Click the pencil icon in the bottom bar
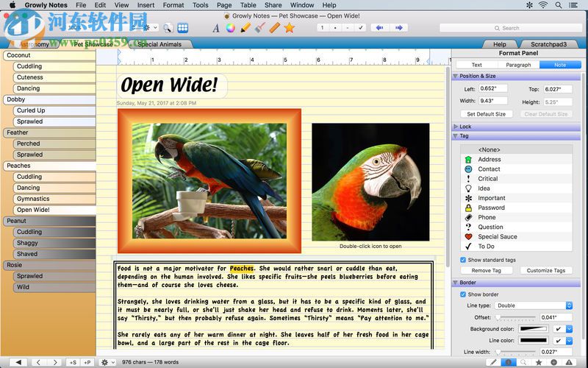The height and width of the screenshot is (368, 588). (493, 362)
